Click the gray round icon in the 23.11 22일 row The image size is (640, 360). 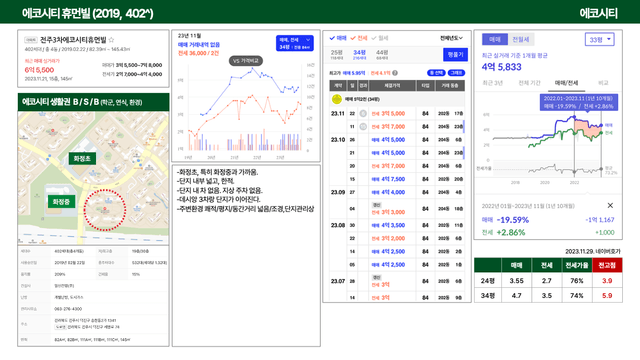tap(363, 113)
